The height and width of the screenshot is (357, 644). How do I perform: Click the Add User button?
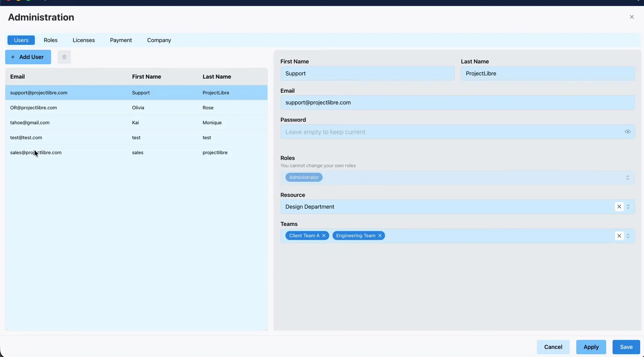pyautogui.click(x=28, y=57)
